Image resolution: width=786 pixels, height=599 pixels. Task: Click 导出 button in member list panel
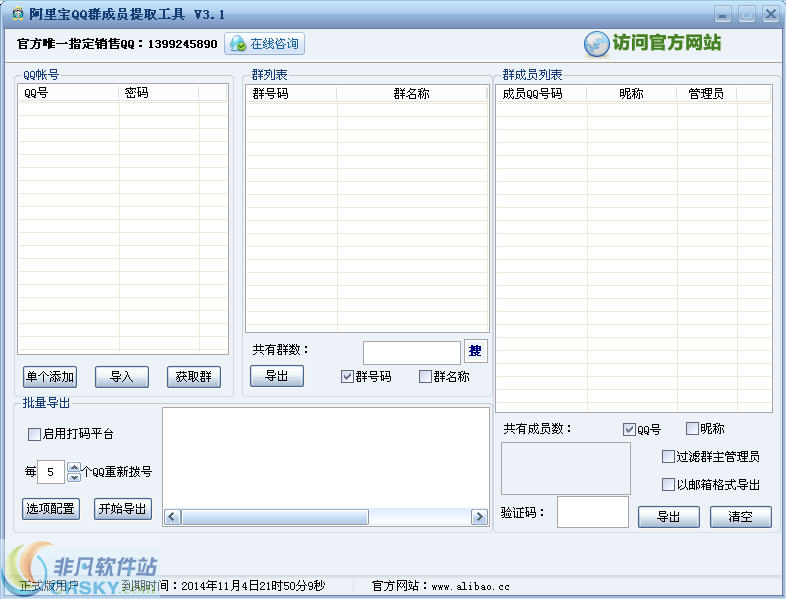(668, 517)
